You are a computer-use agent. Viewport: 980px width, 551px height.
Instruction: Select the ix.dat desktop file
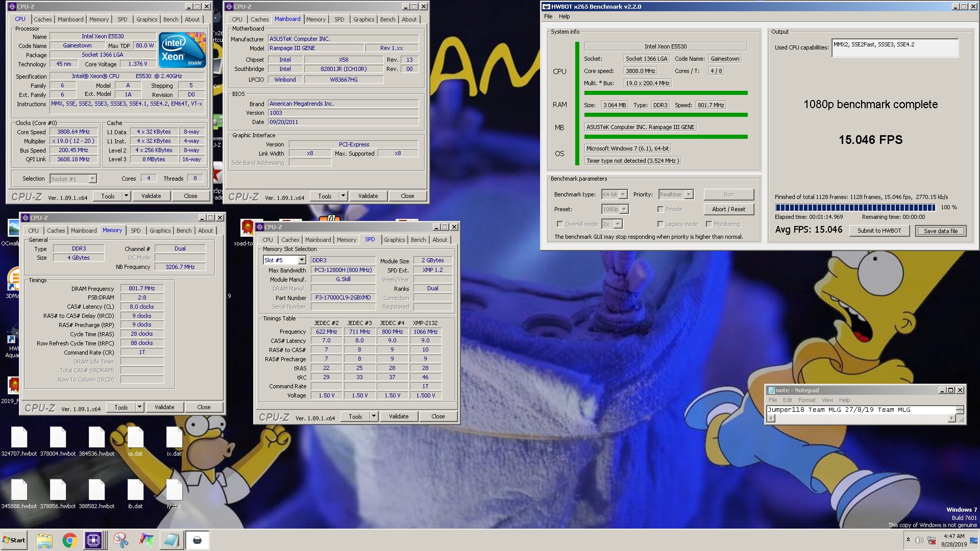pos(174,441)
